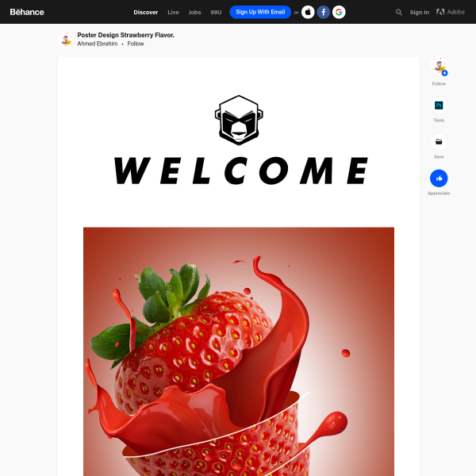The height and width of the screenshot is (476, 476).
Task: Click Follow next to Ahmed Ebrahim
Action: [136, 44]
